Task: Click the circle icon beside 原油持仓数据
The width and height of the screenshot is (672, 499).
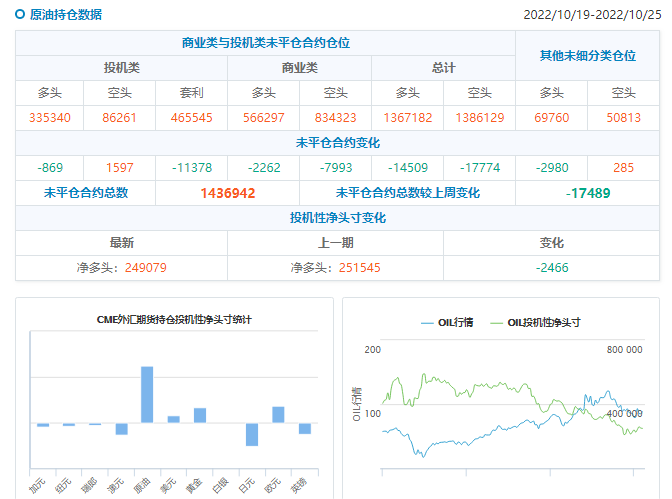Action: [21, 15]
